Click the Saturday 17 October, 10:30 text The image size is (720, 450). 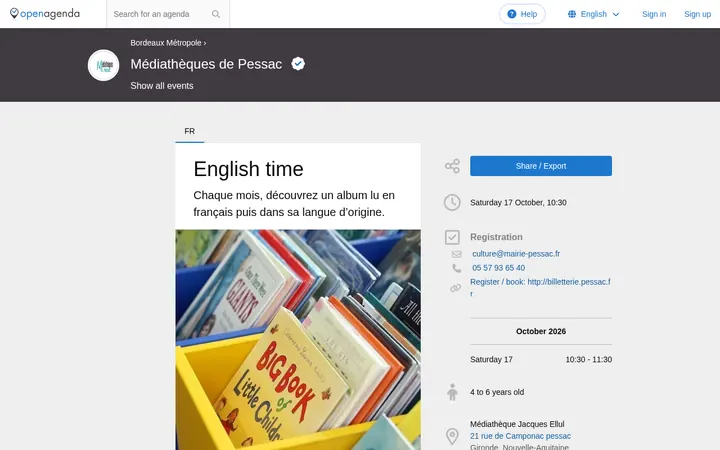[x=518, y=202]
